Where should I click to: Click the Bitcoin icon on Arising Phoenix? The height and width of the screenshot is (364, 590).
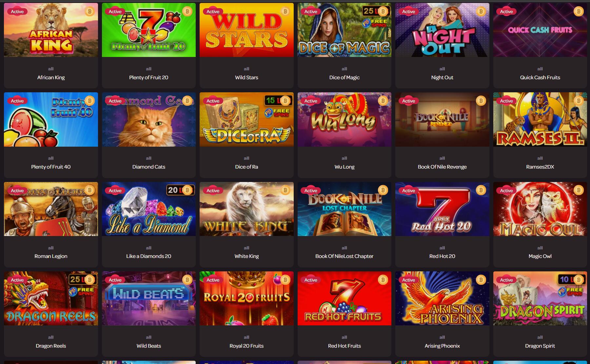[x=481, y=280]
